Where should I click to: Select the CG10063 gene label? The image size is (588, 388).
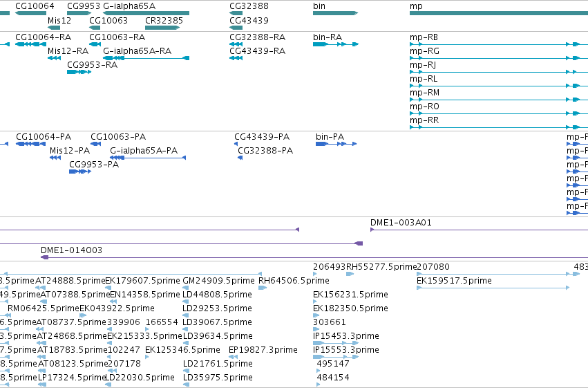point(108,20)
